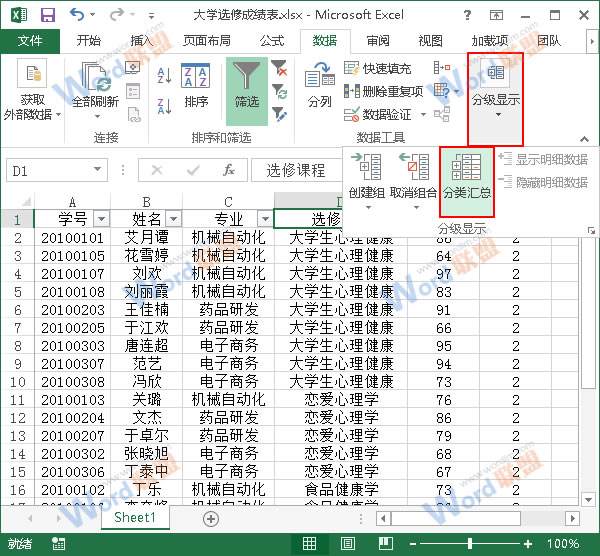The height and width of the screenshot is (556, 600).
Task: Click the Save icon in quick access toolbar
Action: pyautogui.click(x=48, y=15)
